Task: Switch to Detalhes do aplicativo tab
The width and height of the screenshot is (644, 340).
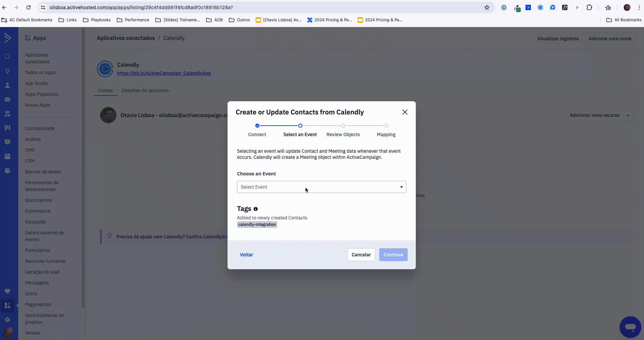Action: pyautogui.click(x=145, y=90)
